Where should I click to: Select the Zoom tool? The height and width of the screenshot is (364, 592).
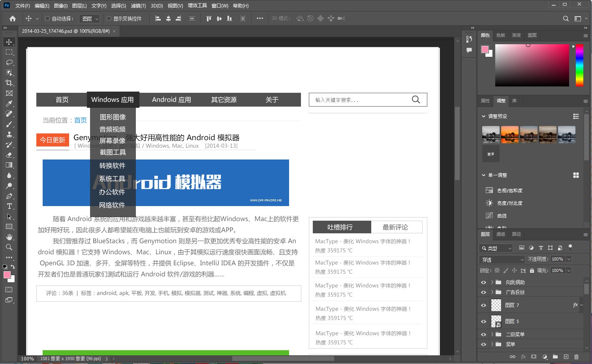click(x=9, y=247)
